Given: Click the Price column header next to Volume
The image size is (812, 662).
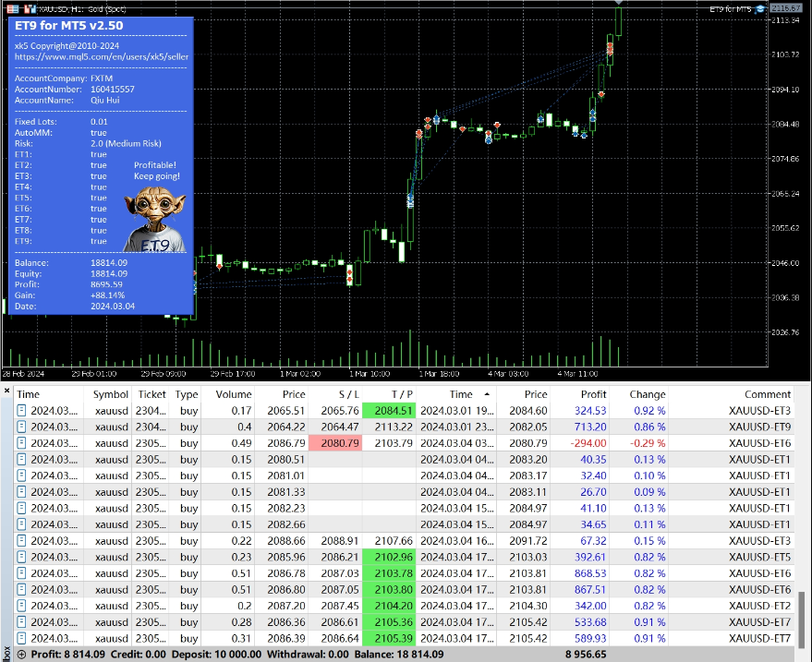Looking at the screenshot, I should (294, 394).
